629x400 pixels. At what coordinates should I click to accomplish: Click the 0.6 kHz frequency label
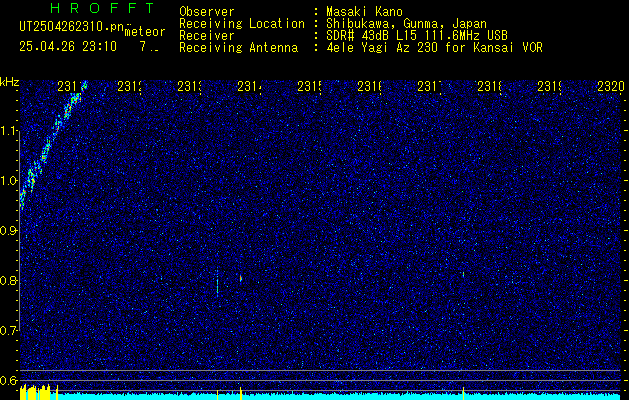click(9, 380)
